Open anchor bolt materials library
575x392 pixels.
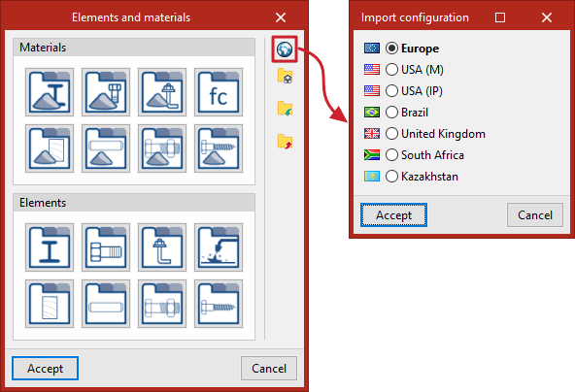(162, 92)
